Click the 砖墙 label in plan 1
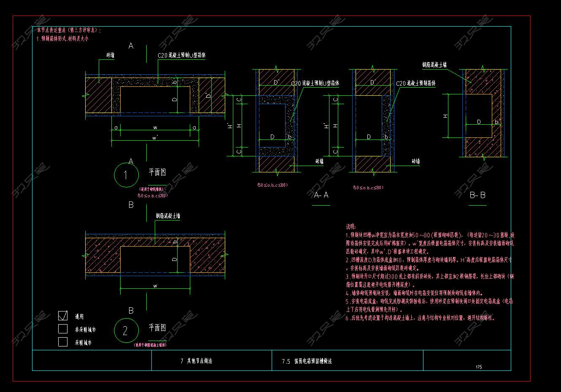561x392 pixels. [x=111, y=55]
